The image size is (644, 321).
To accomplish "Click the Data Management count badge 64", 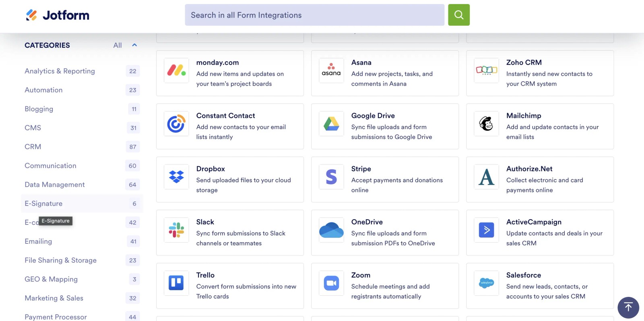I will [x=132, y=185].
